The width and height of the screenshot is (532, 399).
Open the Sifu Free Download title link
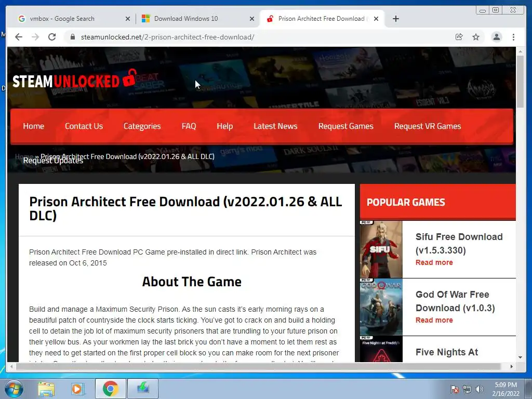tap(459, 243)
